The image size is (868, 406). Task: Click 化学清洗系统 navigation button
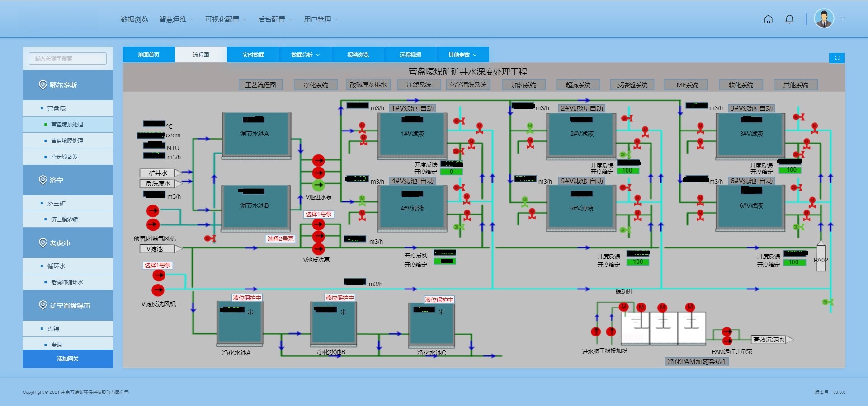click(x=468, y=85)
